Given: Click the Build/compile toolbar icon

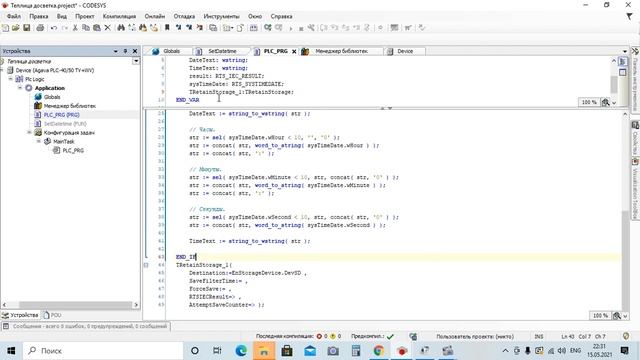Looking at the screenshot, I should tap(253, 28).
